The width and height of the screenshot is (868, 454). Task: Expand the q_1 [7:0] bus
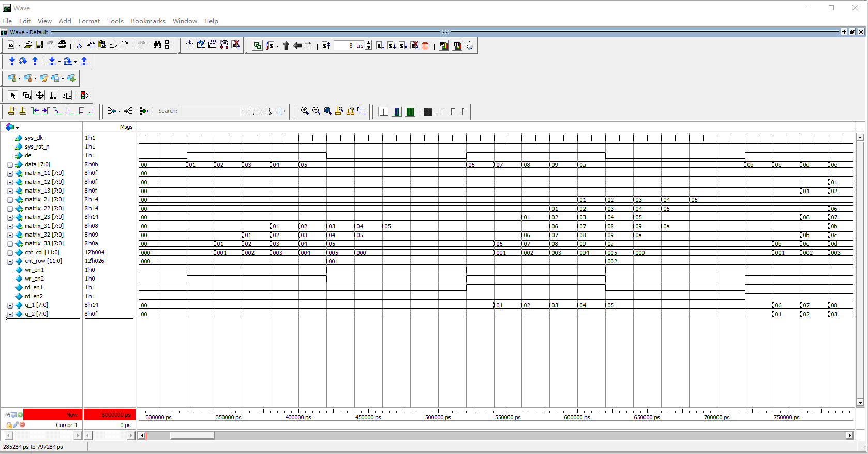tap(10, 305)
